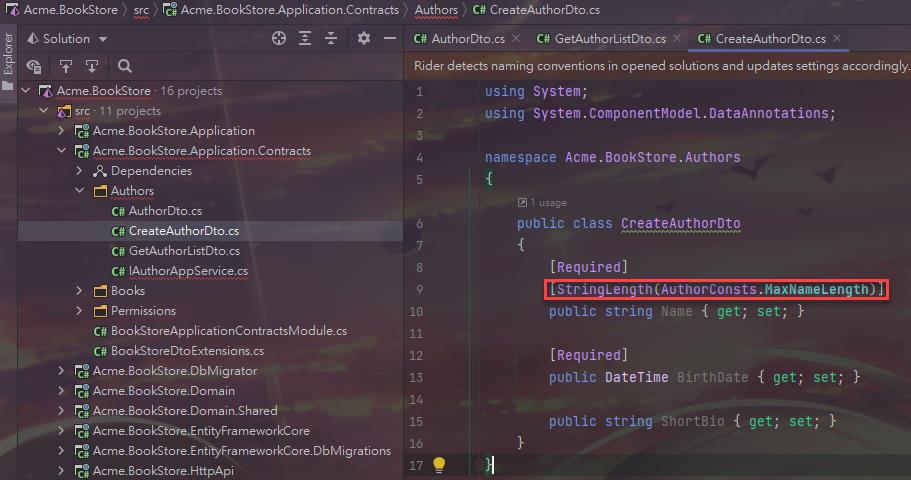The image size is (911, 480).
Task: Click the navigate to next arrow icon
Action: [x=92, y=67]
